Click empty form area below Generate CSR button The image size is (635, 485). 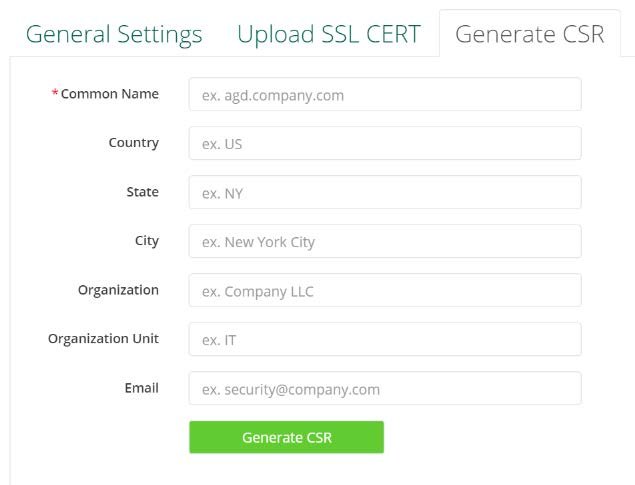click(x=300, y=470)
